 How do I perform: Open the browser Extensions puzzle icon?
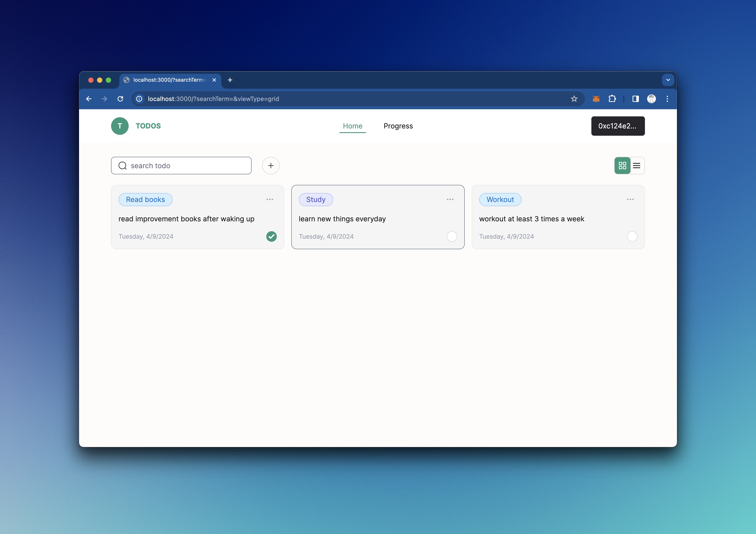click(612, 99)
